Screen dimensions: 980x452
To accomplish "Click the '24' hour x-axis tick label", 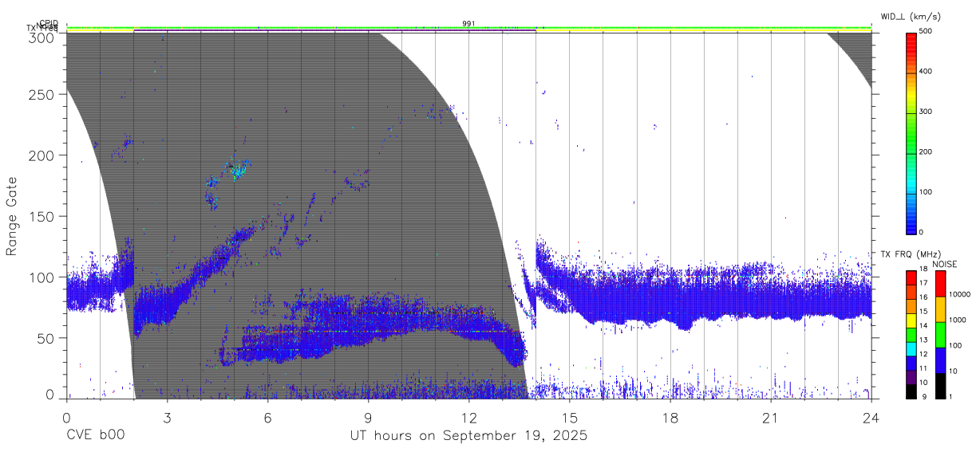I will [871, 418].
